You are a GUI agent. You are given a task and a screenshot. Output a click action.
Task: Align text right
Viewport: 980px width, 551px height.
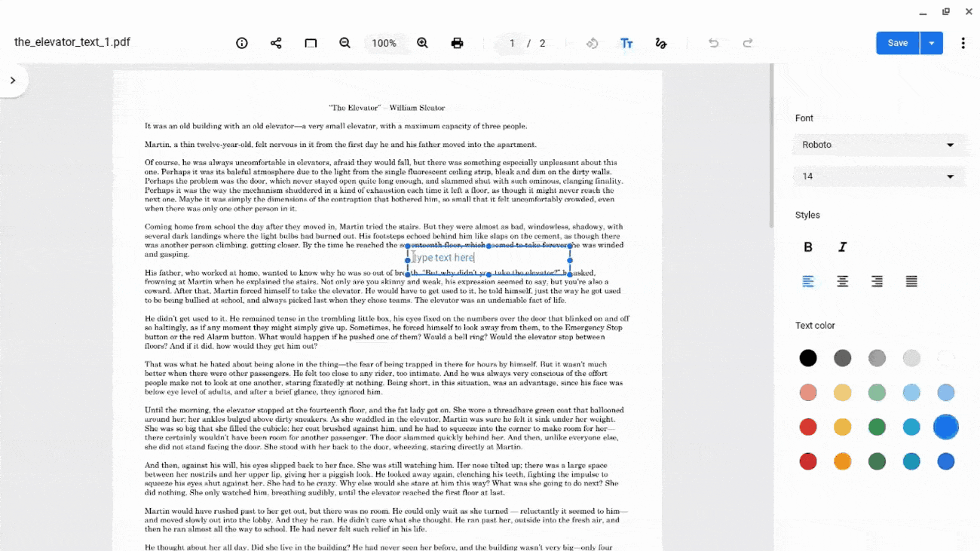tap(877, 281)
